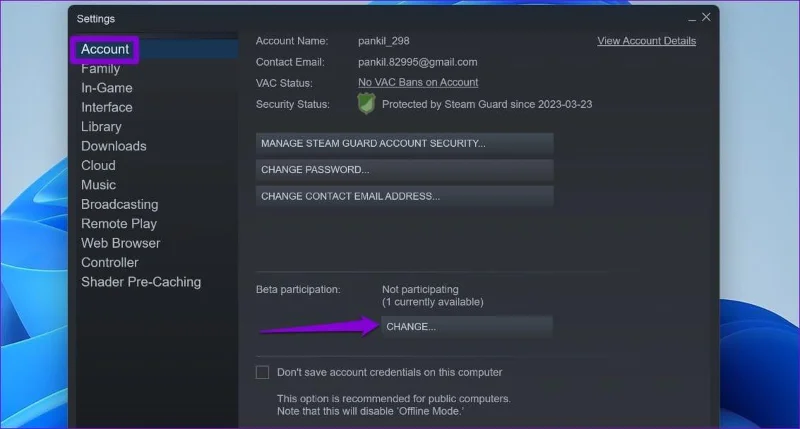This screenshot has height=429, width=800.
Task: Click the account name pankil_298
Action: 384,41
